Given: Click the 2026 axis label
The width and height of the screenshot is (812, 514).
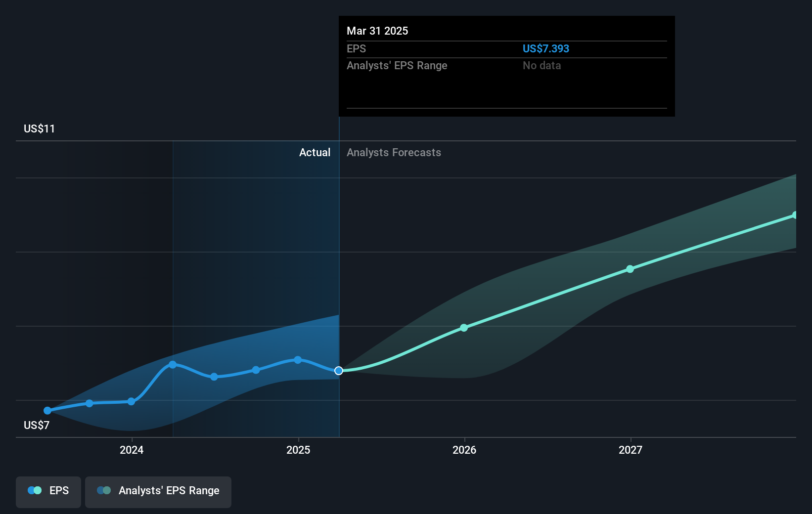Looking at the screenshot, I should click(464, 450).
